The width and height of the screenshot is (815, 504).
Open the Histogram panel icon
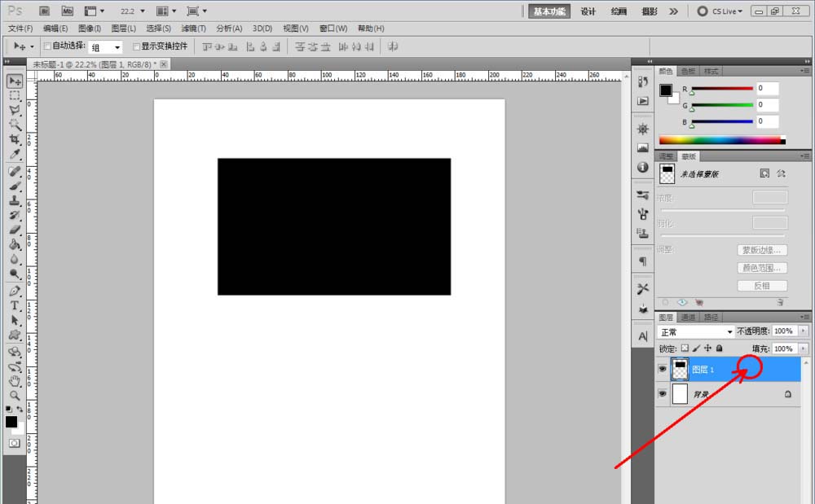click(x=643, y=148)
